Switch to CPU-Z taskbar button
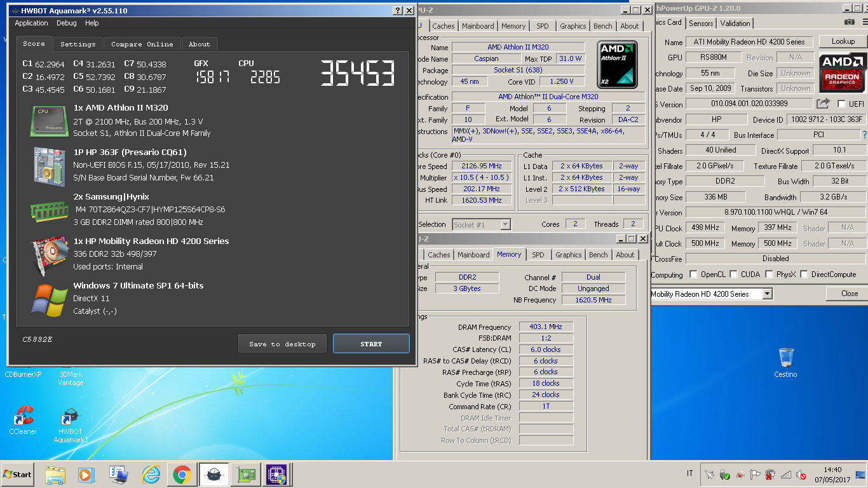Image resolution: width=868 pixels, height=488 pixels. coord(276,475)
